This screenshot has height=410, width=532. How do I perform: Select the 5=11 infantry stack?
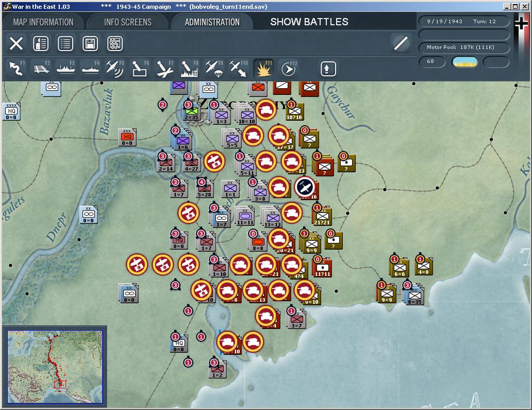(247, 167)
